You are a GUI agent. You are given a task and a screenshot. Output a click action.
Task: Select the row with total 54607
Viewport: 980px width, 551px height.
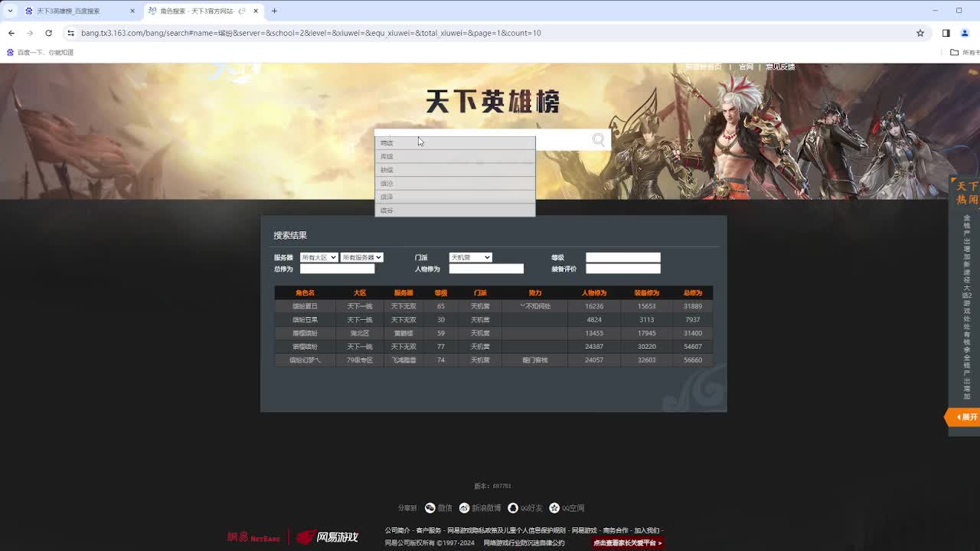point(494,347)
